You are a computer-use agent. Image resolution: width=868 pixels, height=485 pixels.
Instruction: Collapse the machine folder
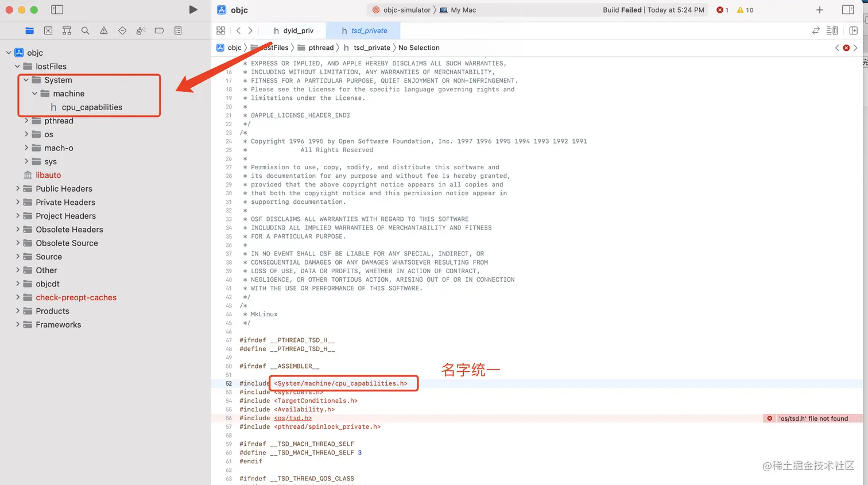point(34,94)
